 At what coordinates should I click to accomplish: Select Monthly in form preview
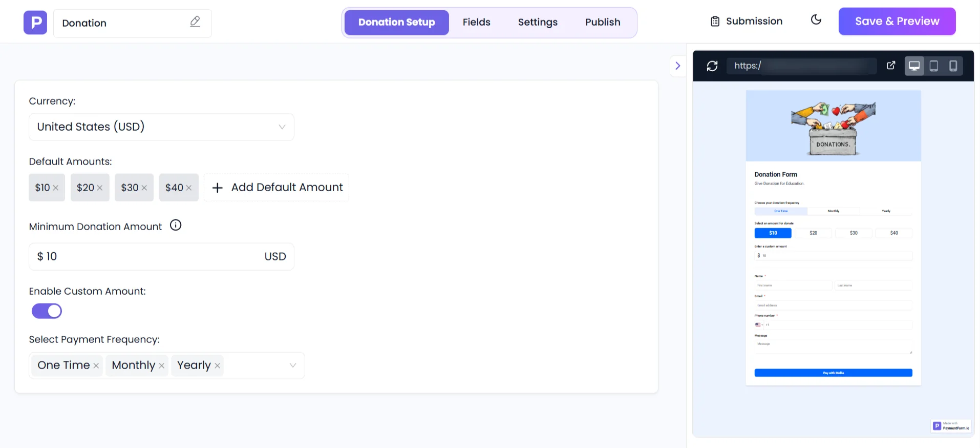coord(834,211)
